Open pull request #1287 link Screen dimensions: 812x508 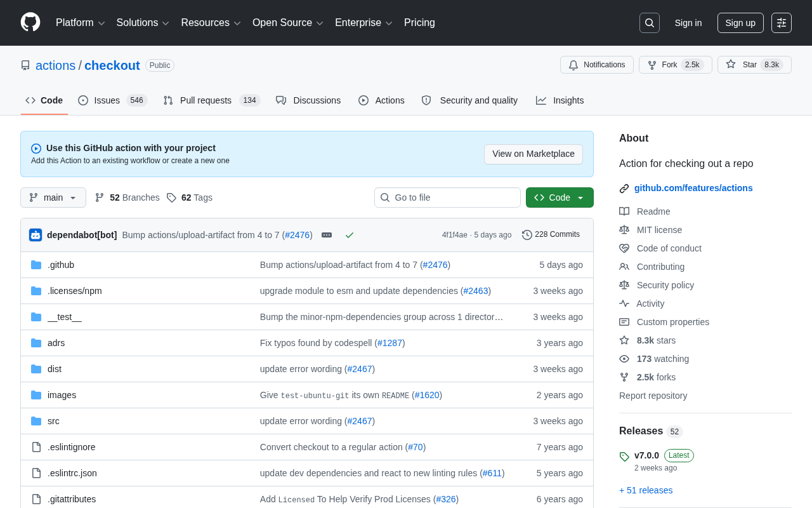[390, 343]
